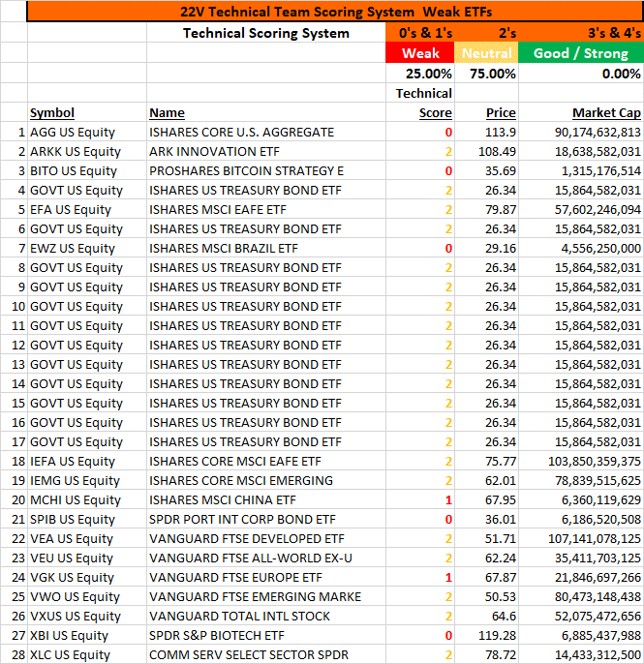This screenshot has height=664, width=644.
Task: Click the 'VANGUARD FTSE DEVELOPED ETF' name cell
Action: (x=266, y=538)
